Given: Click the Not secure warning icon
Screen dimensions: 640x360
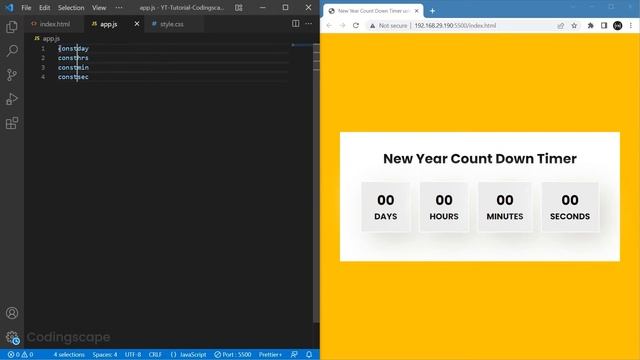Looking at the screenshot, I should [x=372, y=25].
